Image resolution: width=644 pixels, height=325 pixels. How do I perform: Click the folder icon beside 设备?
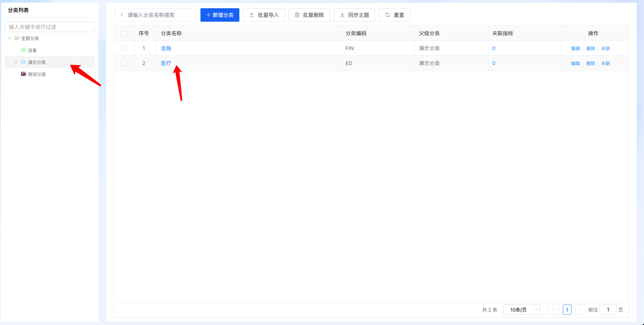point(24,50)
